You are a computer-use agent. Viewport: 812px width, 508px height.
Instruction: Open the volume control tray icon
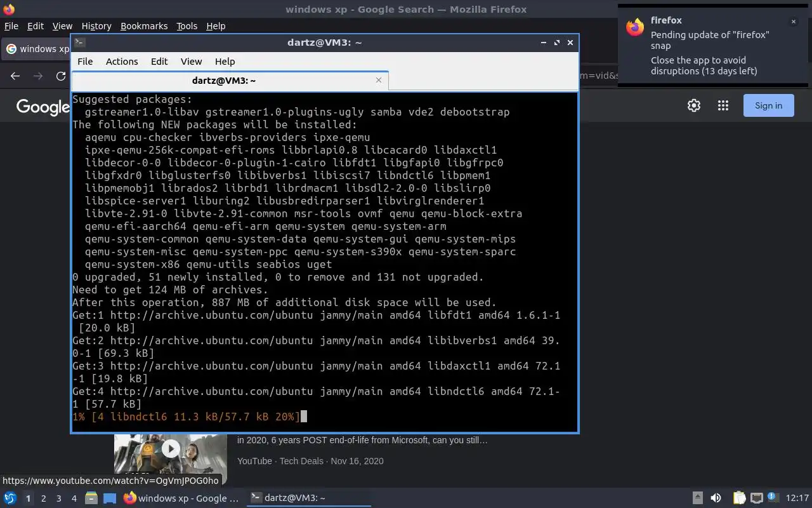tap(716, 498)
